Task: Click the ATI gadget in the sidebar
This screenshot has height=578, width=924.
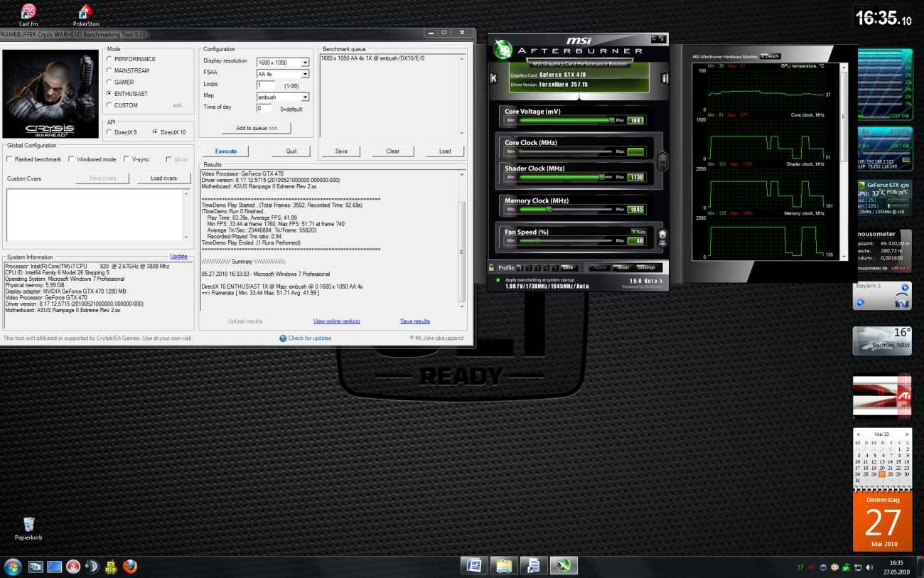Action: click(x=881, y=395)
